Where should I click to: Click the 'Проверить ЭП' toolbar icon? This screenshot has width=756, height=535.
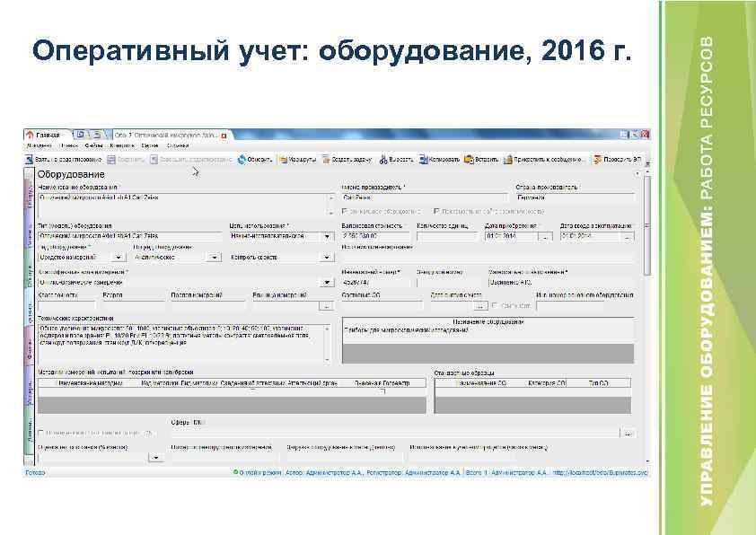coord(597,160)
